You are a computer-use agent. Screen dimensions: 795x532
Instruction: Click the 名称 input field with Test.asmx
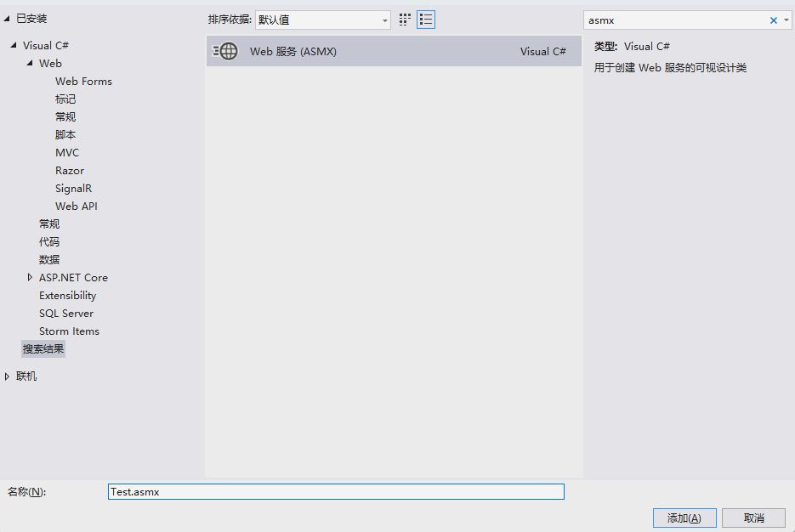click(x=336, y=491)
